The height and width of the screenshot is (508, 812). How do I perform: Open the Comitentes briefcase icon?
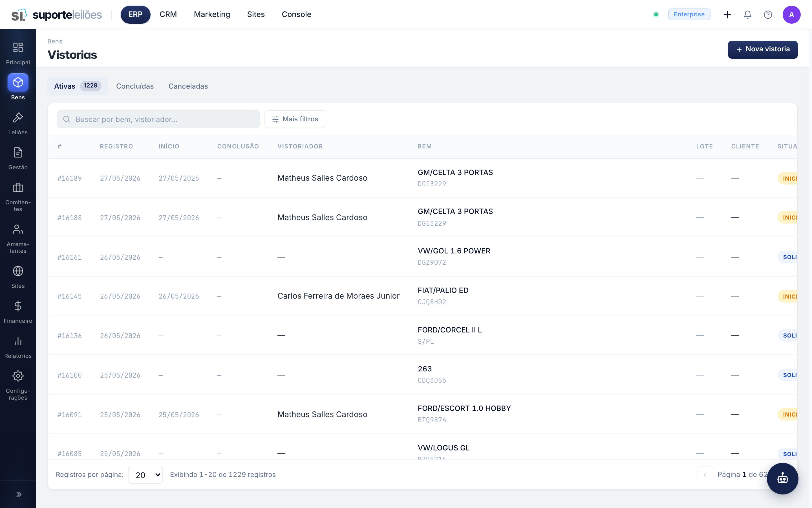[18, 187]
